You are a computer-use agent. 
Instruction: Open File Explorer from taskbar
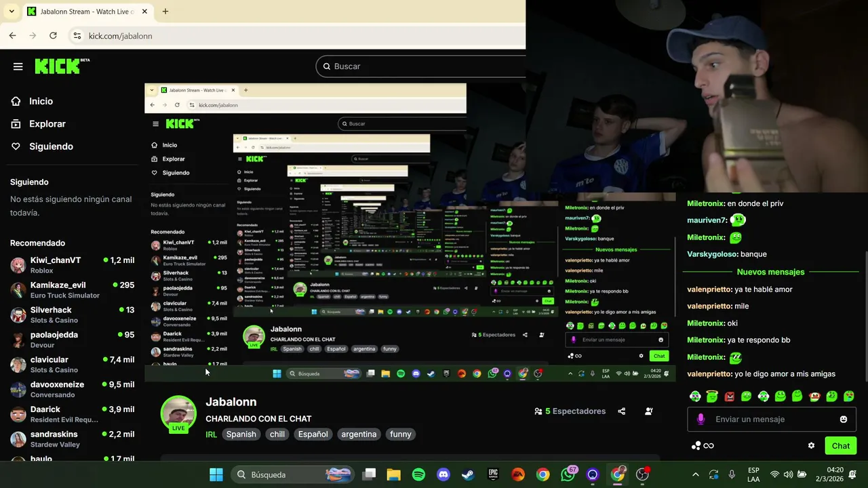[x=394, y=474]
